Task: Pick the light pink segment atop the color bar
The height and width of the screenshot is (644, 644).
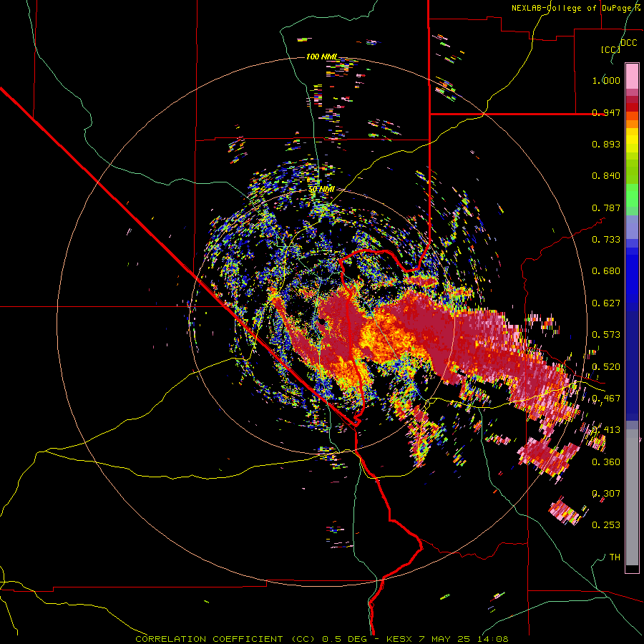Action: (632, 76)
